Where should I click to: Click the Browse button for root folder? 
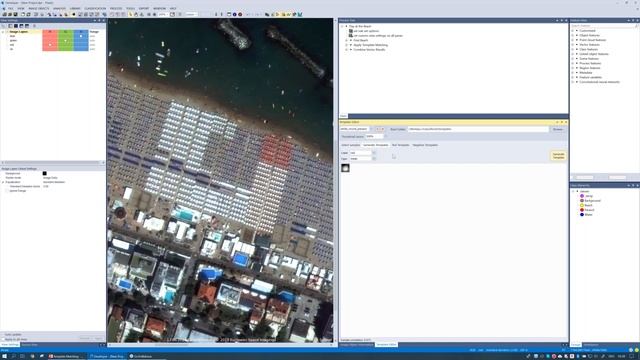tap(558, 129)
